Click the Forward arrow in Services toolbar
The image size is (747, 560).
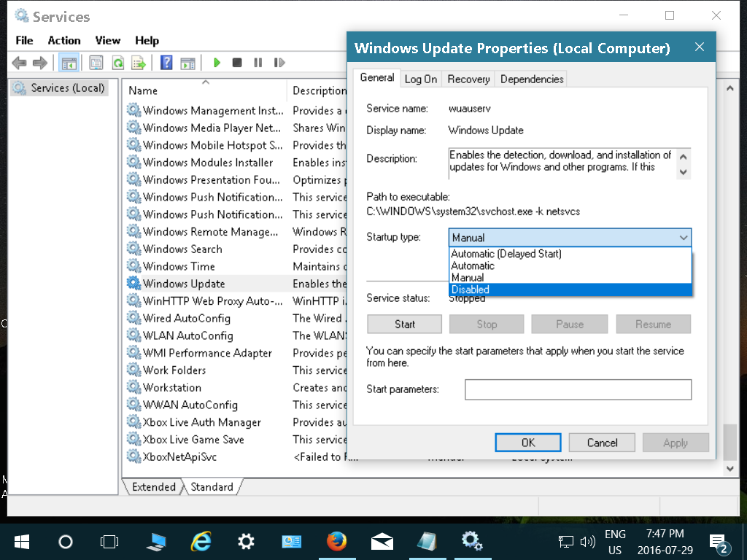click(x=40, y=63)
